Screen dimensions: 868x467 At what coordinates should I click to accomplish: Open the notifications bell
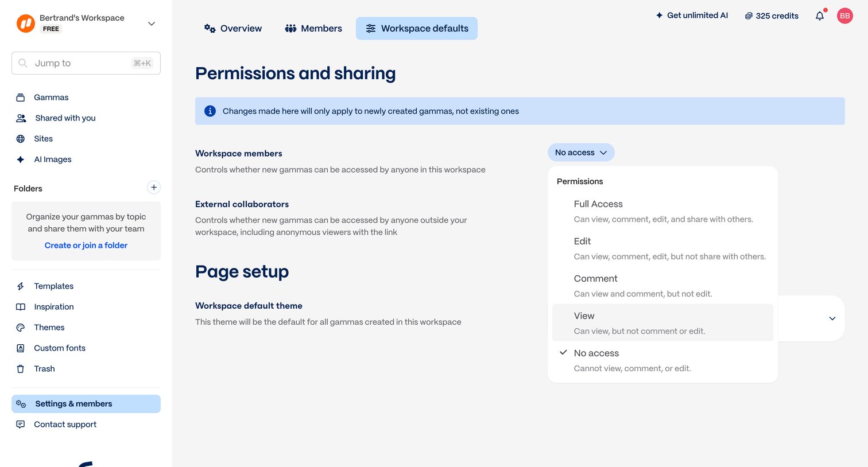(x=820, y=16)
